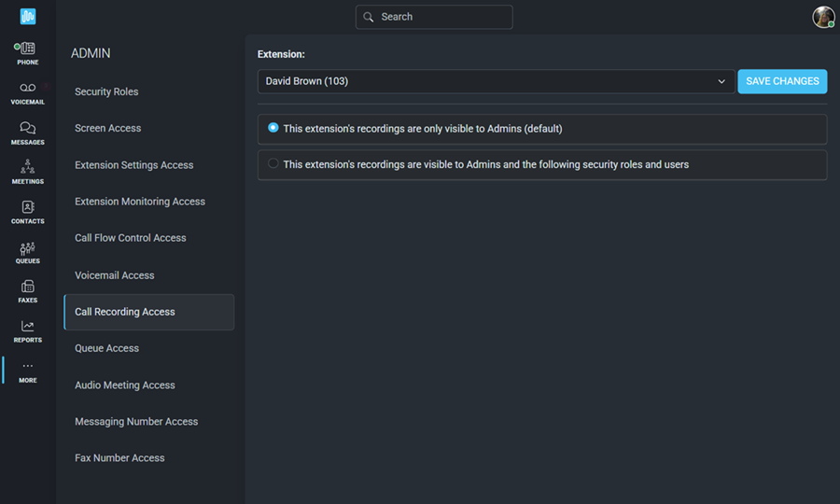840x504 pixels.
Task: Open Security Roles admin menu item
Action: pos(106,91)
